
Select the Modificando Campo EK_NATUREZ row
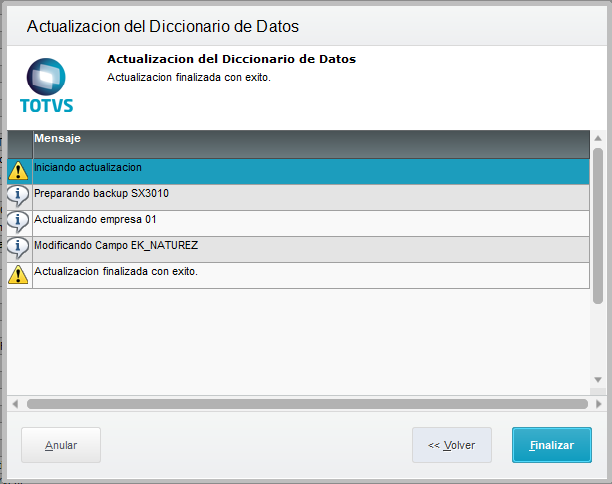tap(298, 249)
